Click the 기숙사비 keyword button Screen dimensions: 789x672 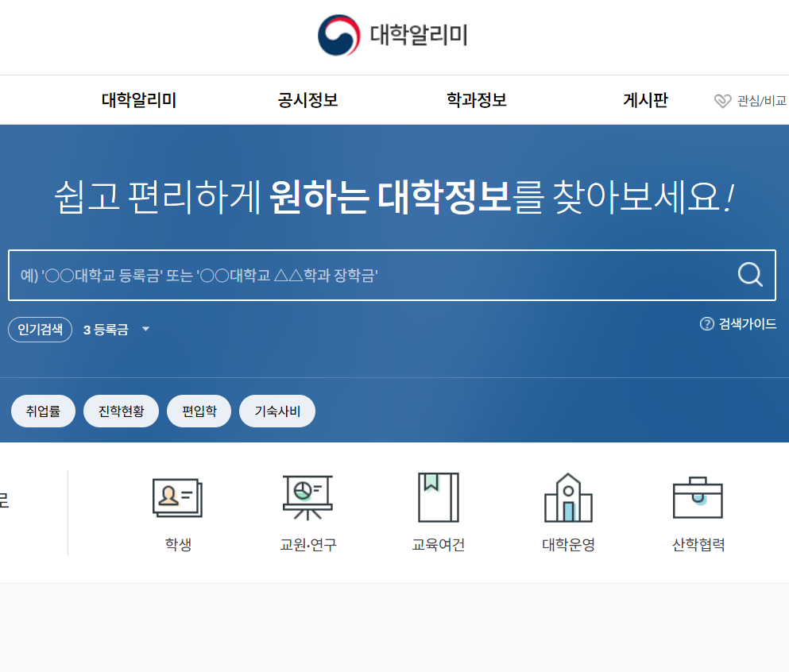click(x=277, y=411)
